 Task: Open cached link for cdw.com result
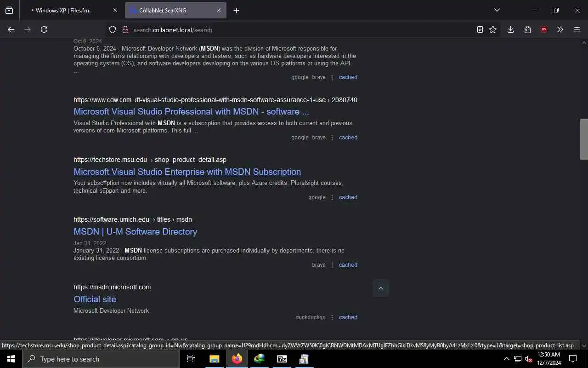tap(348, 138)
